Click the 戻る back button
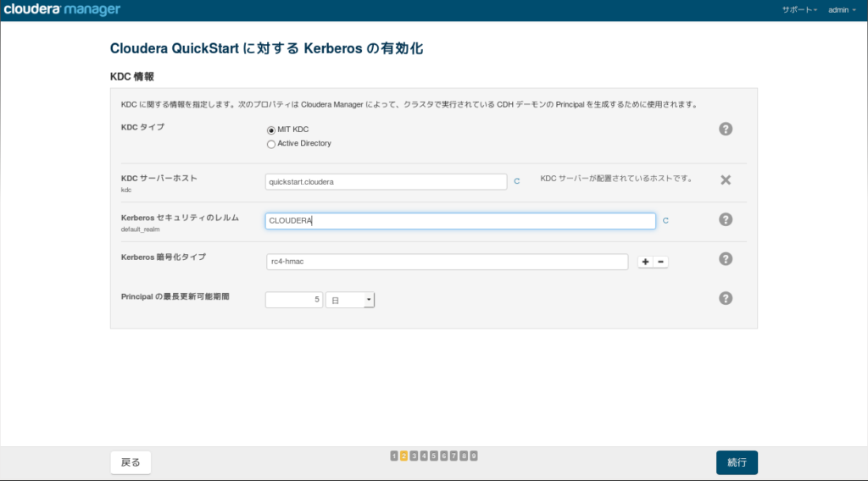The image size is (868, 481). (131, 462)
